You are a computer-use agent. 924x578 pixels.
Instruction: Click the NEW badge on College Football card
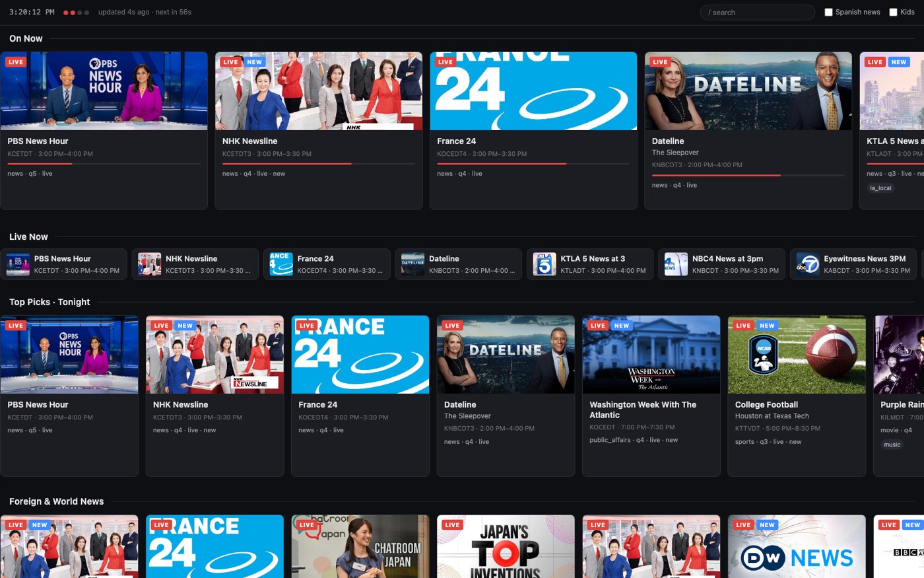(767, 326)
